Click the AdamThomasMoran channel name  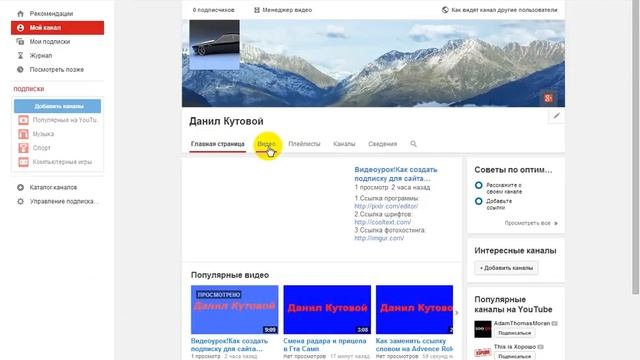pyautogui.click(x=522, y=323)
